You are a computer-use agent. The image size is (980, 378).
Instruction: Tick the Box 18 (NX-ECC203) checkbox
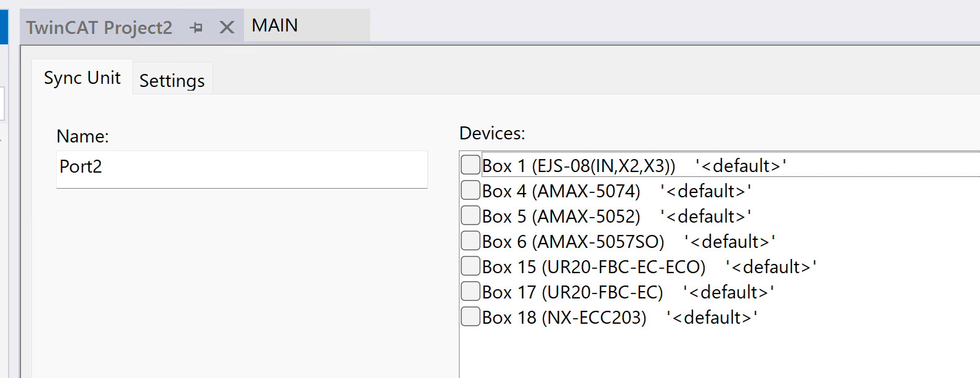point(471,317)
